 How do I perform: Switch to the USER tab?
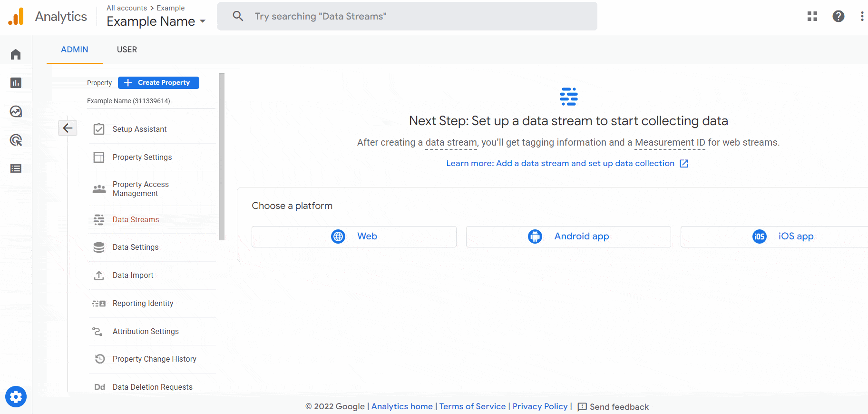pyautogui.click(x=127, y=49)
